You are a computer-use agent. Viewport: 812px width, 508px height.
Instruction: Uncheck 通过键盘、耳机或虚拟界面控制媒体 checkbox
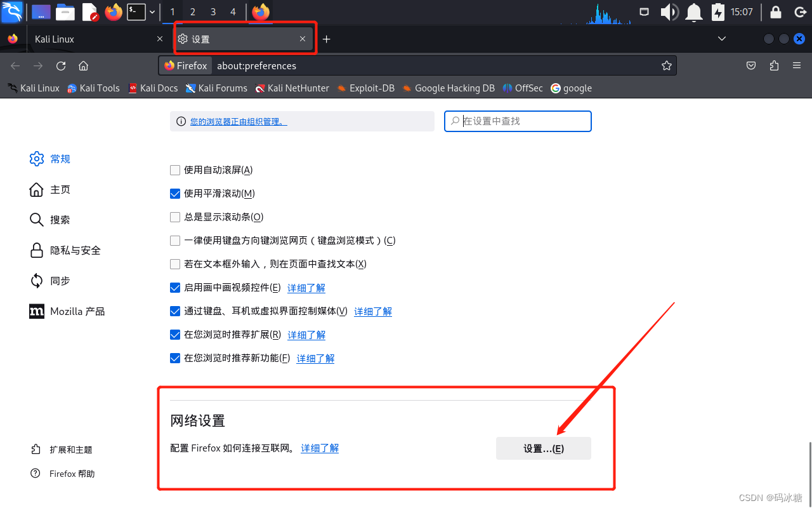pyautogui.click(x=175, y=311)
